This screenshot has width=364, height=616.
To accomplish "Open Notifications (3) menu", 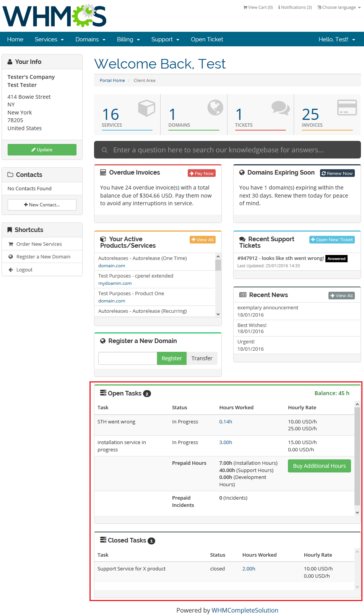I will click(295, 7).
